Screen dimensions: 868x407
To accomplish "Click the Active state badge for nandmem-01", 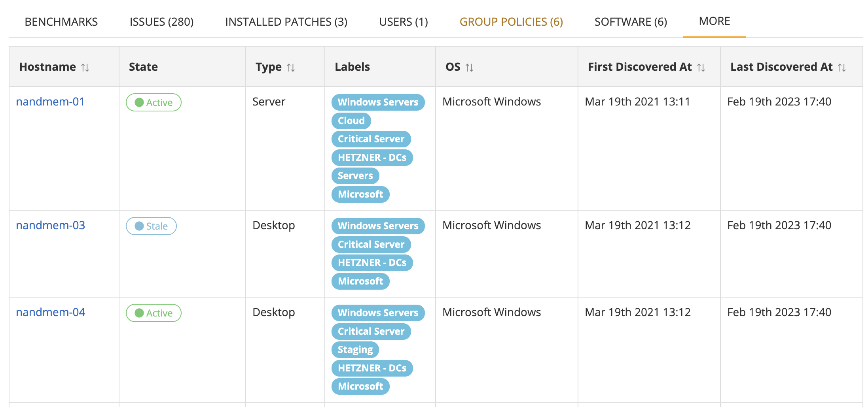I will tap(154, 102).
